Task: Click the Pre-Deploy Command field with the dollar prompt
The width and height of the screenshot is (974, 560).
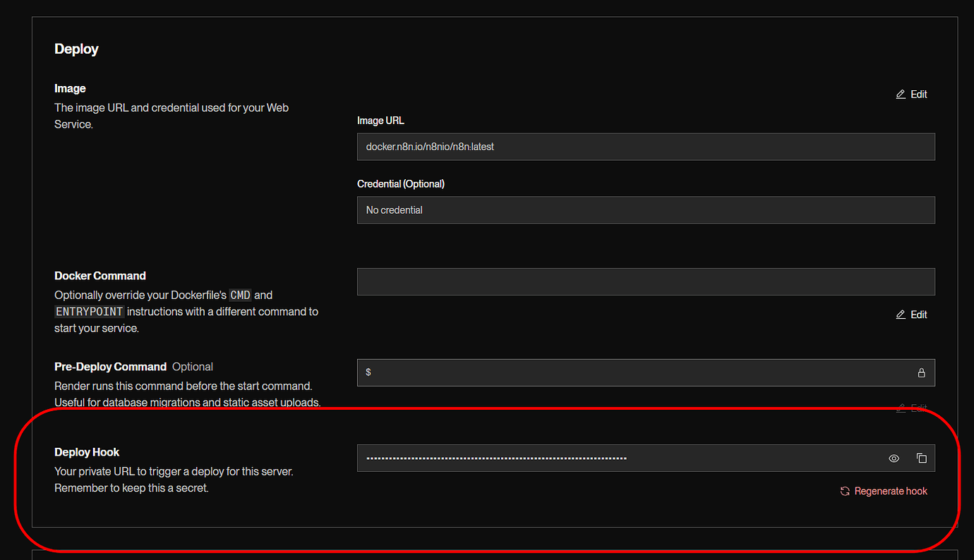Action: pos(635,372)
